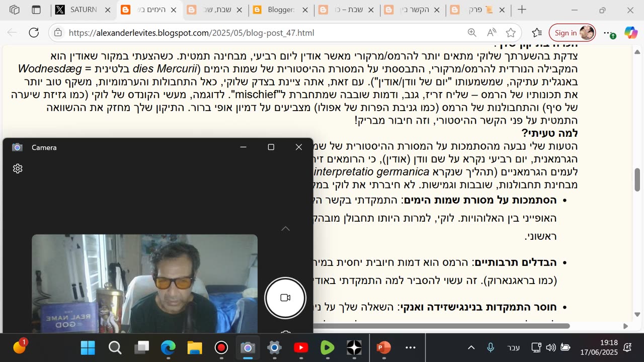This screenshot has height=362, width=644.
Task: Minimize the Camera window
Action: [243, 147]
